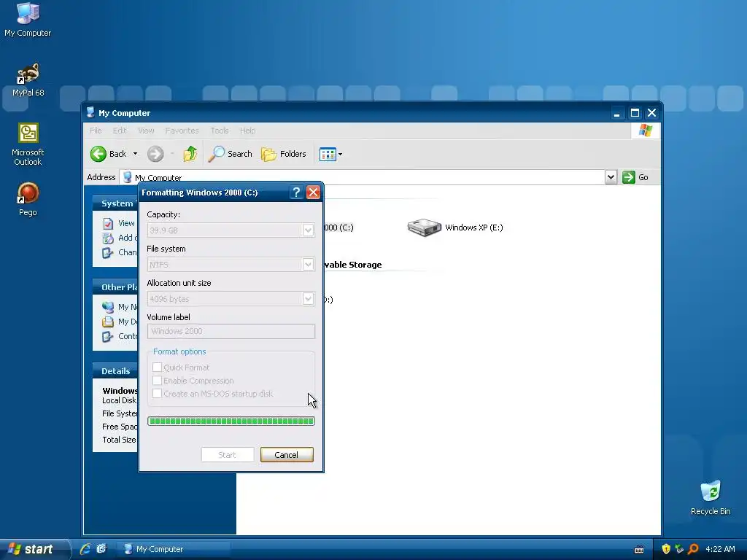Click the Go button next to address bar
The width and height of the screenshot is (747, 560).
tap(635, 177)
